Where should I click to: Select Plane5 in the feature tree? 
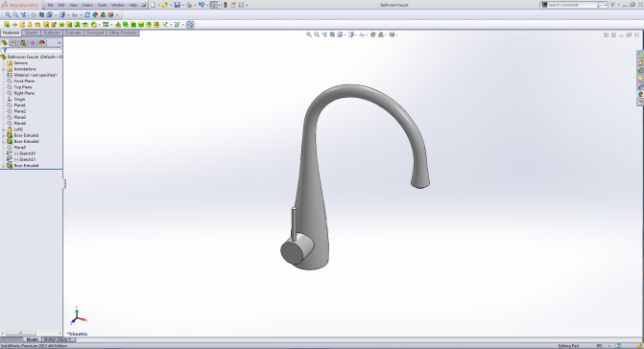pyautogui.click(x=20, y=148)
